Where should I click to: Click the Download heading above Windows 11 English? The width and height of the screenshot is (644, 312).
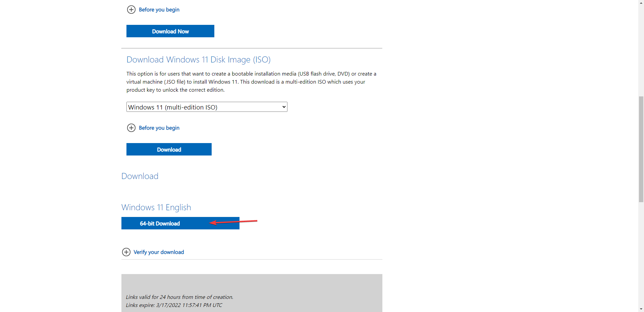[x=140, y=176]
